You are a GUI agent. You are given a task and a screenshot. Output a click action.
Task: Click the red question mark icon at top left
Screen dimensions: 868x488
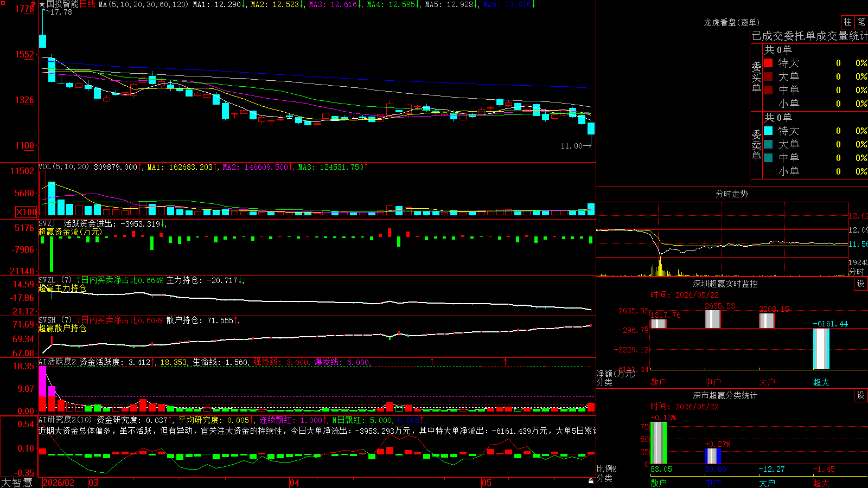(x=33, y=4)
